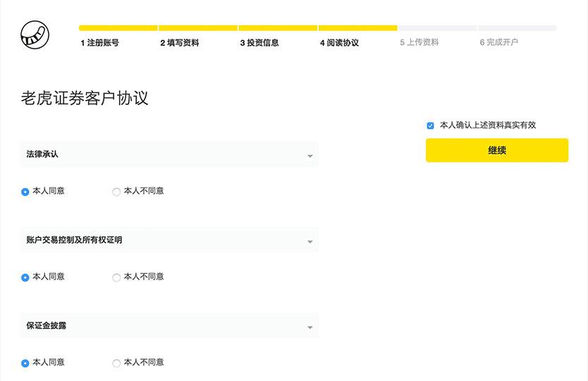Expand 账户交易控制及所有权证明 dropdown arrow
Viewport: 588px width, 381px height.
click(310, 242)
